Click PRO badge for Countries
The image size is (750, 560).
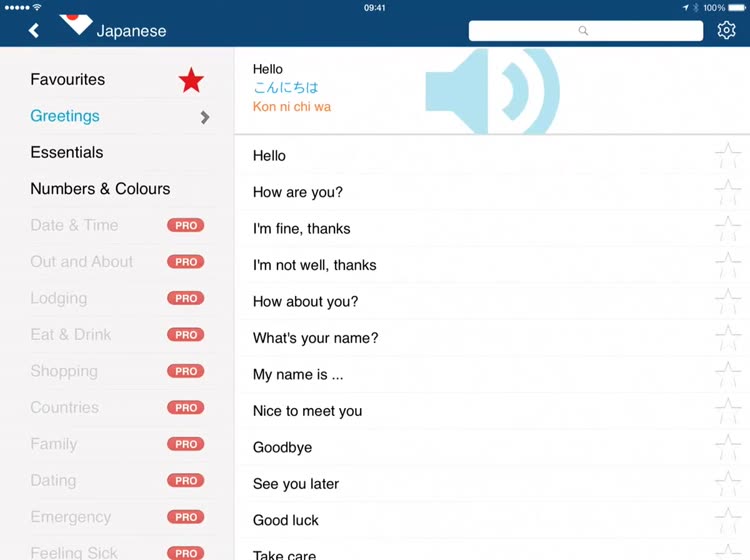(186, 407)
